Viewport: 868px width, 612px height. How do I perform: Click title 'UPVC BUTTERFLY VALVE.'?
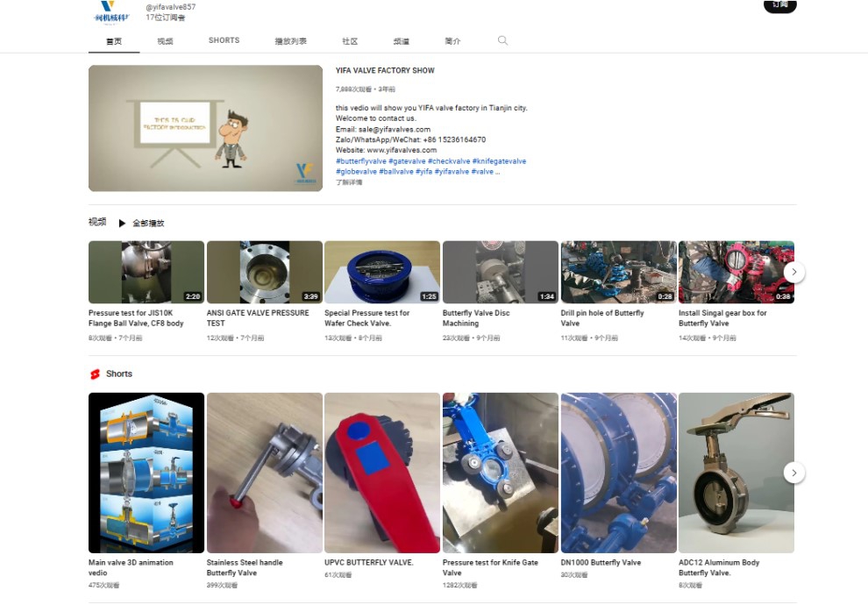pos(368,562)
